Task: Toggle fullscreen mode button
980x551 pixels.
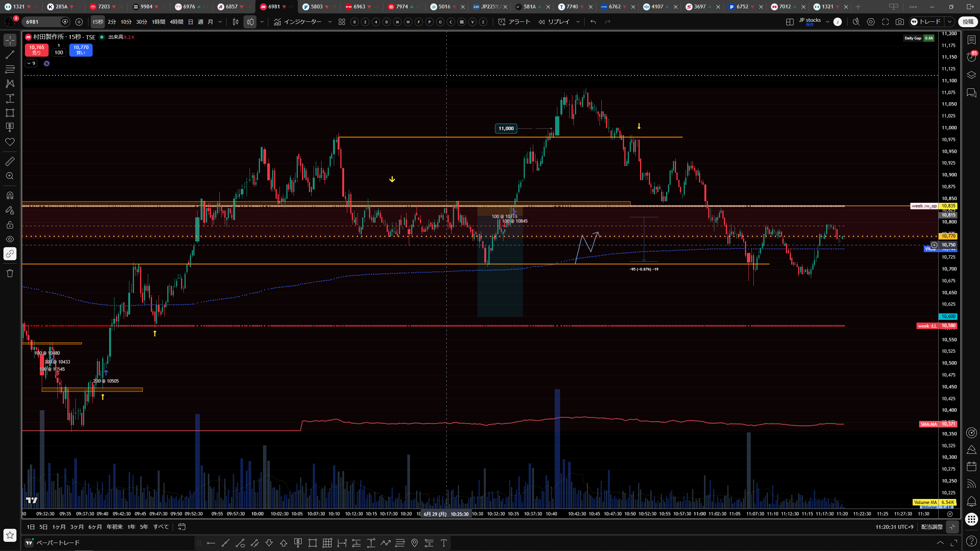Action: tap(885, 22)
